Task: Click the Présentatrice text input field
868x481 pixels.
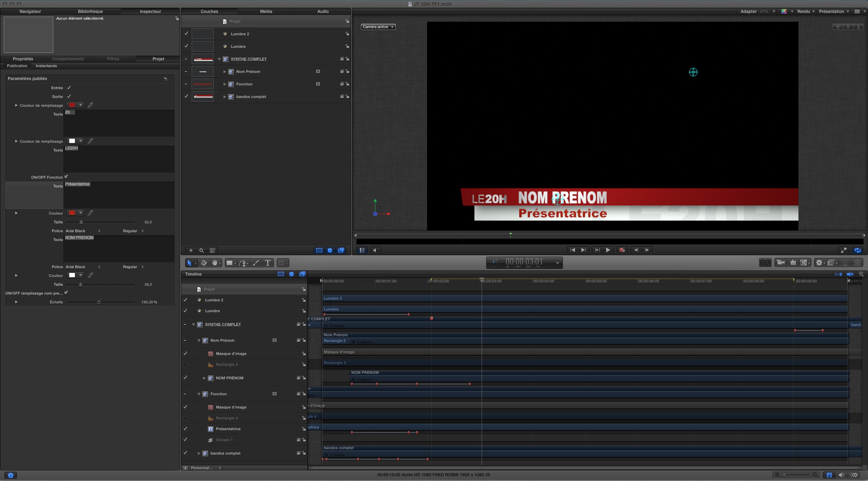Action: pyautogui.click(x=119, y=195)
